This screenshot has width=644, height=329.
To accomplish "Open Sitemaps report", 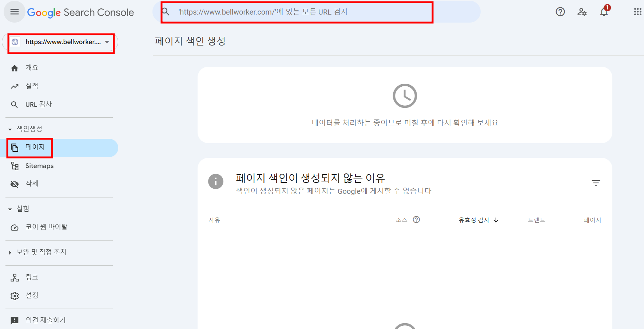I will pos(39,166).
